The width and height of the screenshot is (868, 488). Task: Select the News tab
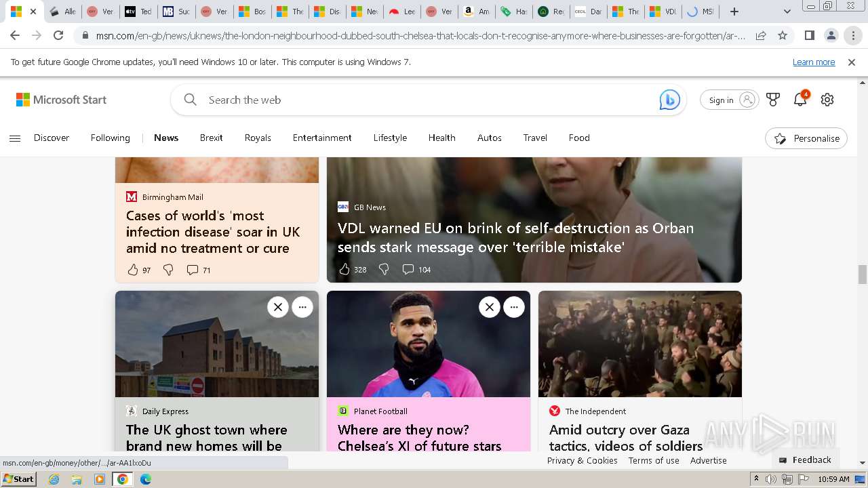pyautogui.click(x=166, y=138)
